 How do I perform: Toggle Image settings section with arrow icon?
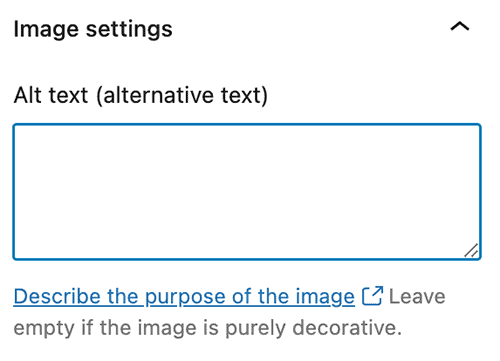(x=460, y=26)
